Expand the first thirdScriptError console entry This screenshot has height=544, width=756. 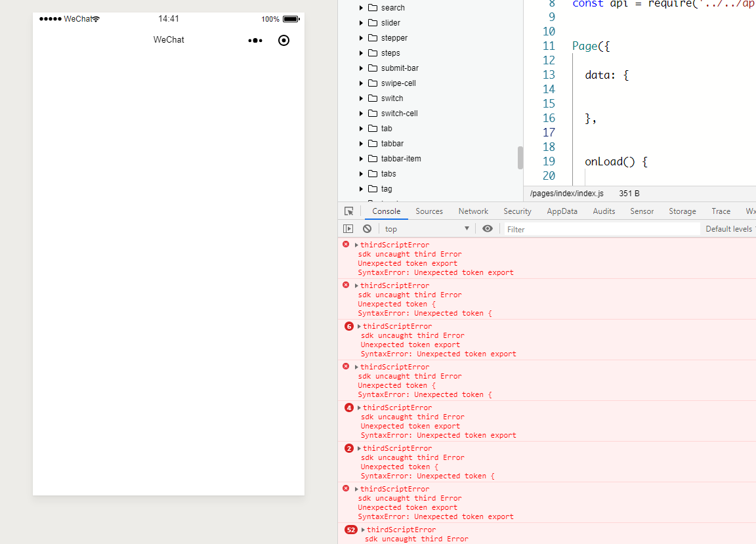tap(356, 245)
